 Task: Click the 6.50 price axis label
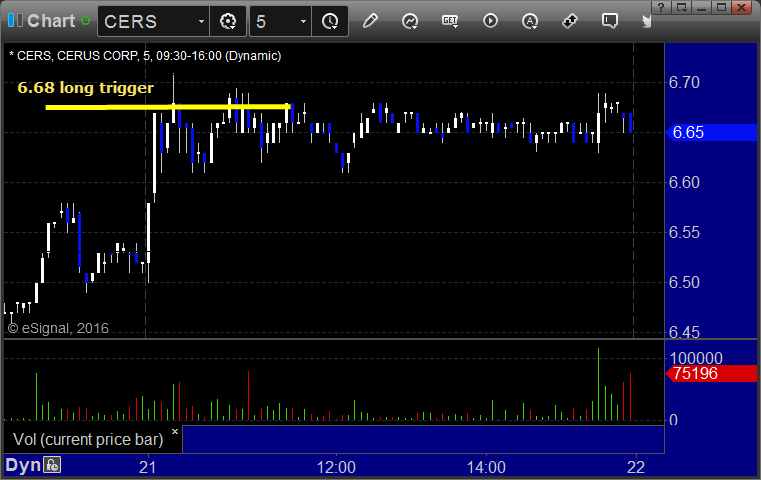pyautogui.click(x=684, y=282)
